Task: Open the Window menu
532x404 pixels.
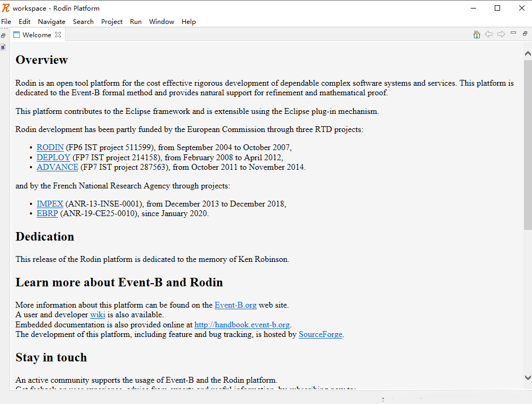Action: [161, 22]
